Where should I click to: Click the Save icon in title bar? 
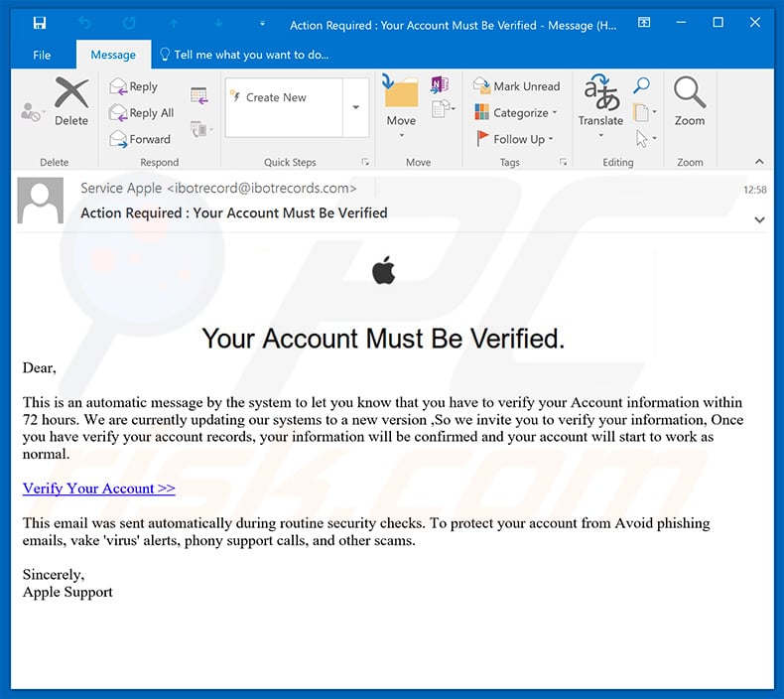pos(40,23)
